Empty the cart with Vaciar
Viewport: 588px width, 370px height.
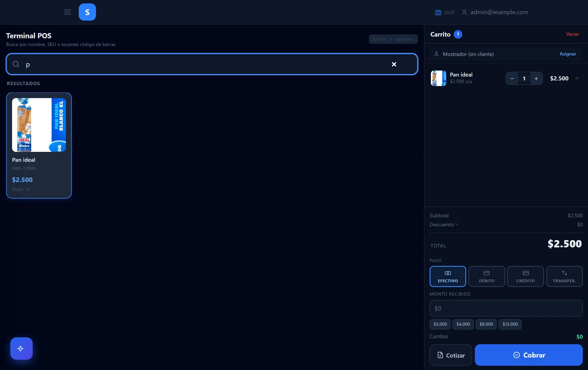click(572, 34)
